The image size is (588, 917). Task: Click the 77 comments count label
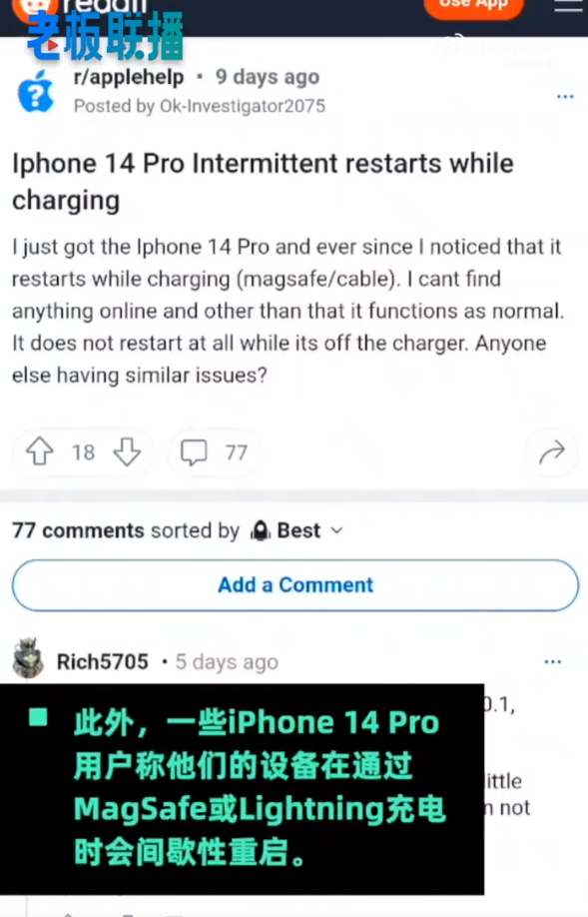tap(78, 530)
